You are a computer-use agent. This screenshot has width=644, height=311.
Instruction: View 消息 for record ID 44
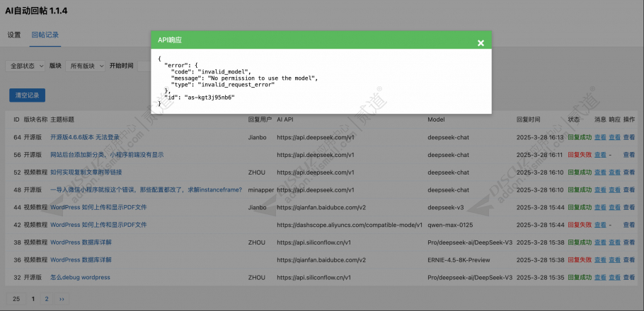click(x=600, y=207)
